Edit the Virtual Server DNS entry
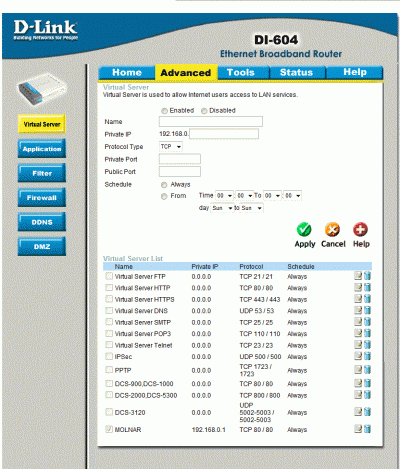Image resolution: width=400 pixels, height=469 pixels. [x=358, y=310]
